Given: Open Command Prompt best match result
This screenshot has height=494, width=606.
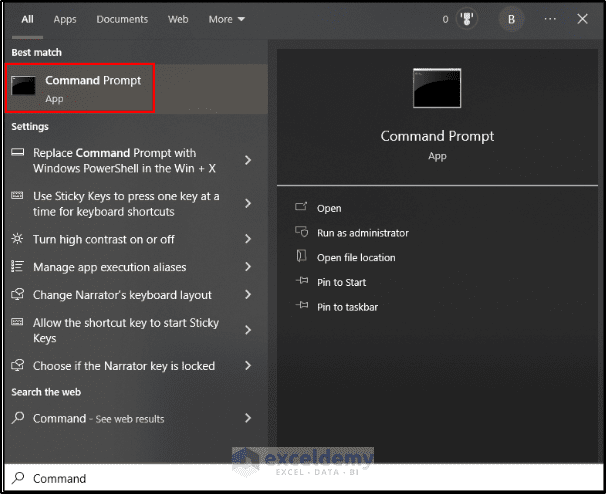Looking at the screenshot, I should pos(136,89).
